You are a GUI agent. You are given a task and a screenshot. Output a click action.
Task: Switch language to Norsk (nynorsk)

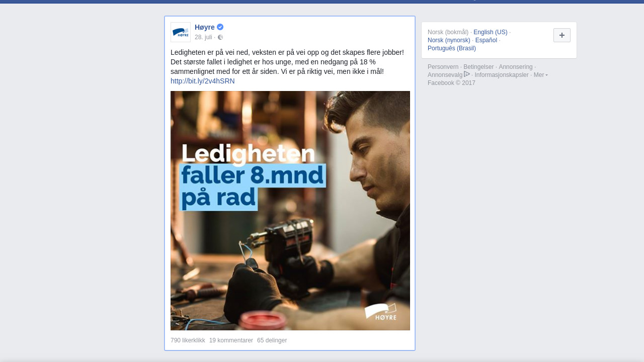(x=449, y=40)
